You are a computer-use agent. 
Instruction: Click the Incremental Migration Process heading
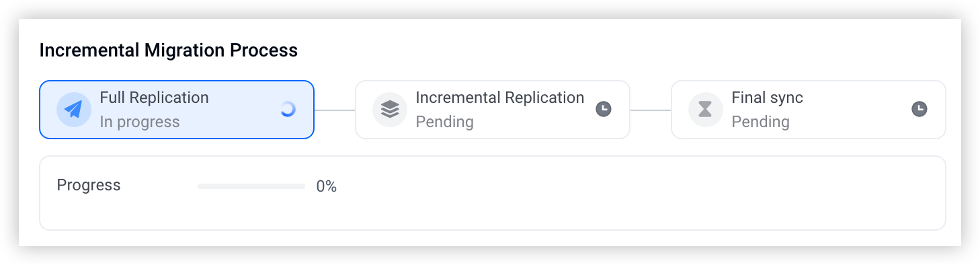coord(169,50)
